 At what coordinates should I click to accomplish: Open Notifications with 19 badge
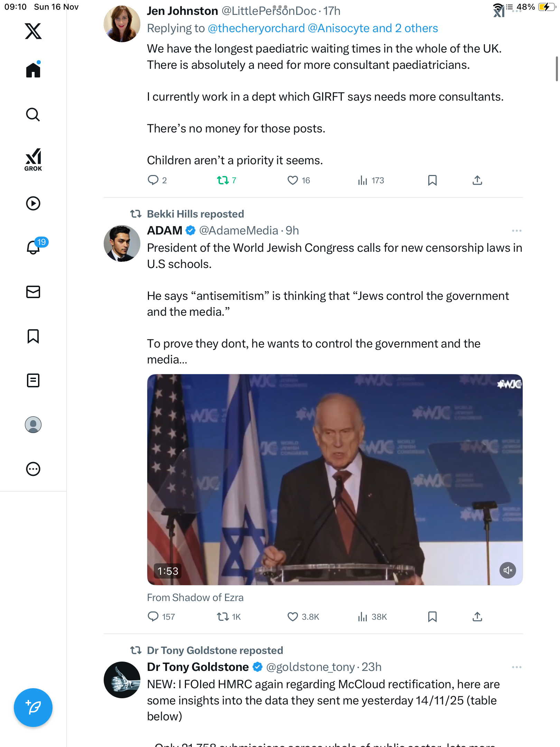click(34, 247)
